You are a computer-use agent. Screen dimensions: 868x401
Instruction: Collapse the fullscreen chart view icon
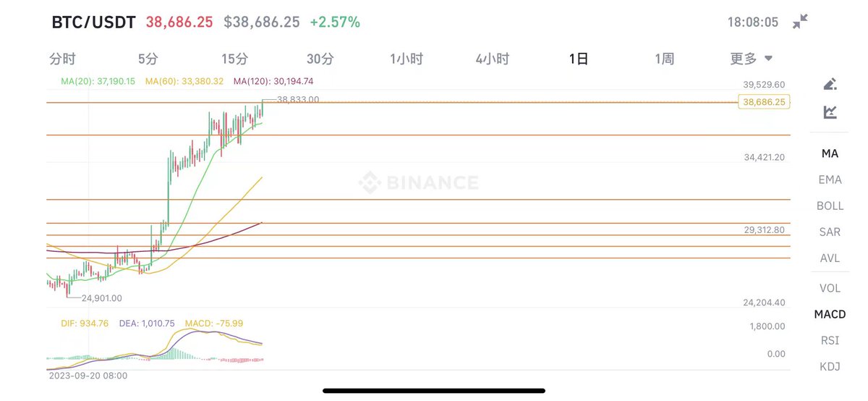[800, 22]
